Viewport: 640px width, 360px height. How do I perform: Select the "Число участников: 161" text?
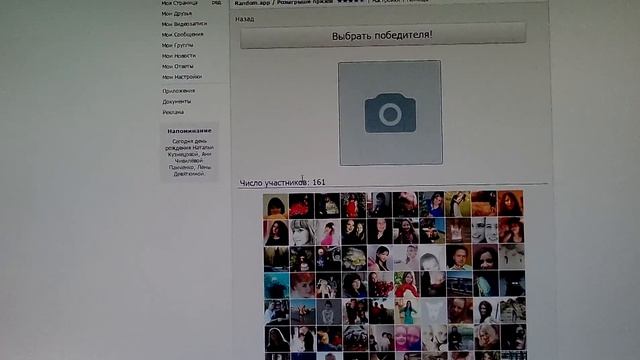point(282,182)
